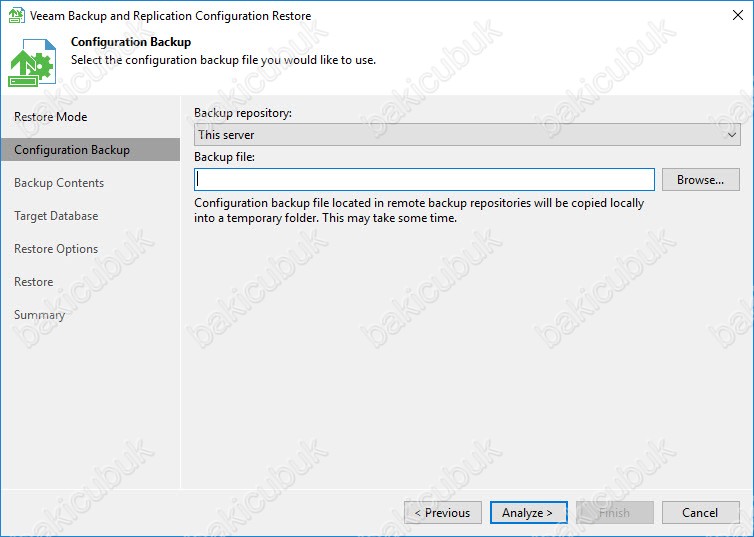The image size is (754, 537).
Task: Click the 'Select the configuration backup file' subtitle
Action: point(223,60)
